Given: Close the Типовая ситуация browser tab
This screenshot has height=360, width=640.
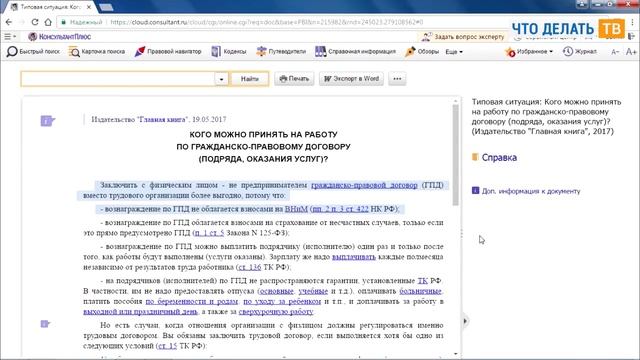Looking at the screenshot, I should coord(89,7).
